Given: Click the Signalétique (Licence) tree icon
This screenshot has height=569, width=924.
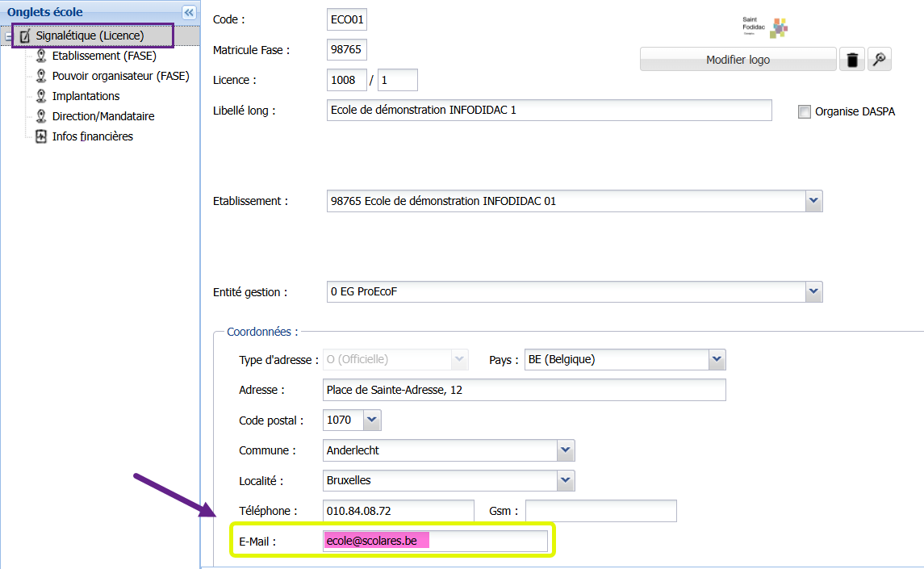Looking at the screenshot, I should 25,36.
